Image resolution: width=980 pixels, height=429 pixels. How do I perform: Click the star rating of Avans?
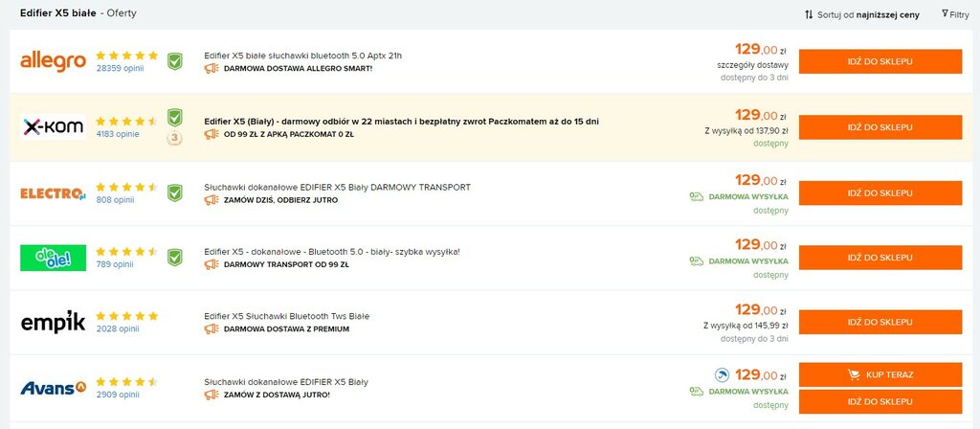(x=127, y=382)
